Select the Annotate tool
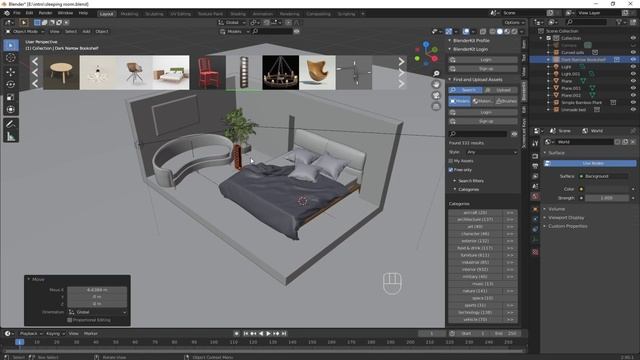640x360 pixels. tap(11, 124)
